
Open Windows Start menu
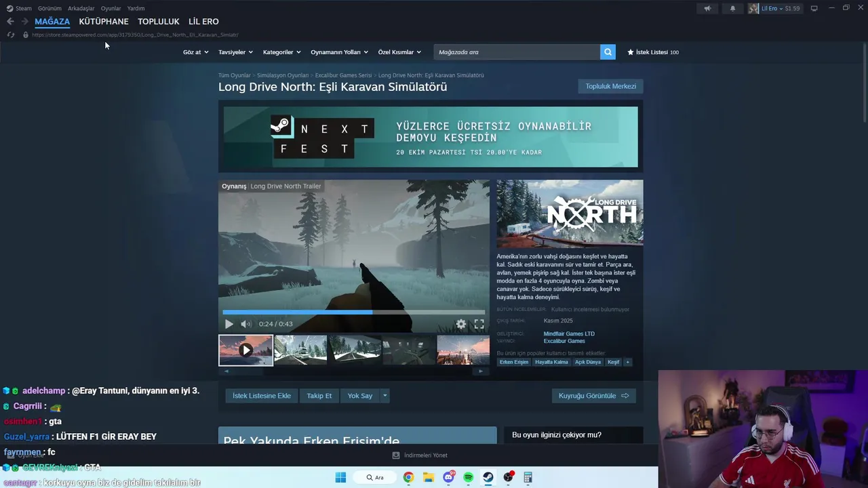tap(340, 477)
